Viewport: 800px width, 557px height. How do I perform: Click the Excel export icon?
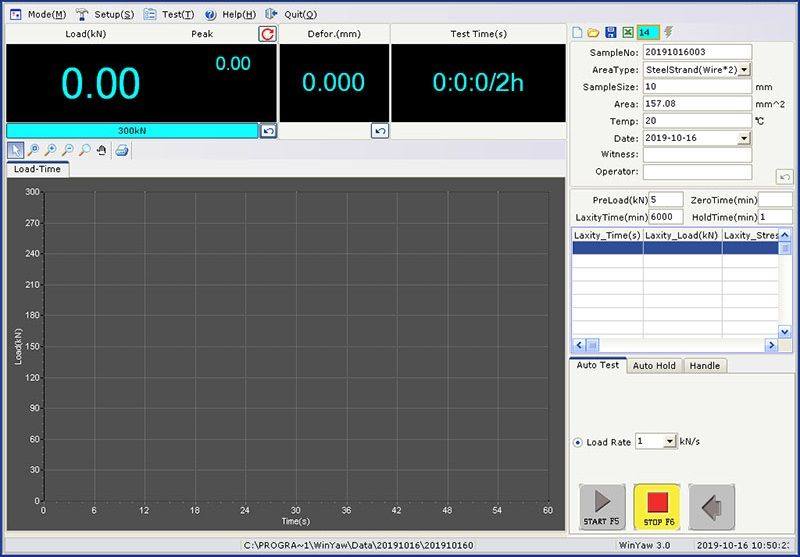click(627, 32)
